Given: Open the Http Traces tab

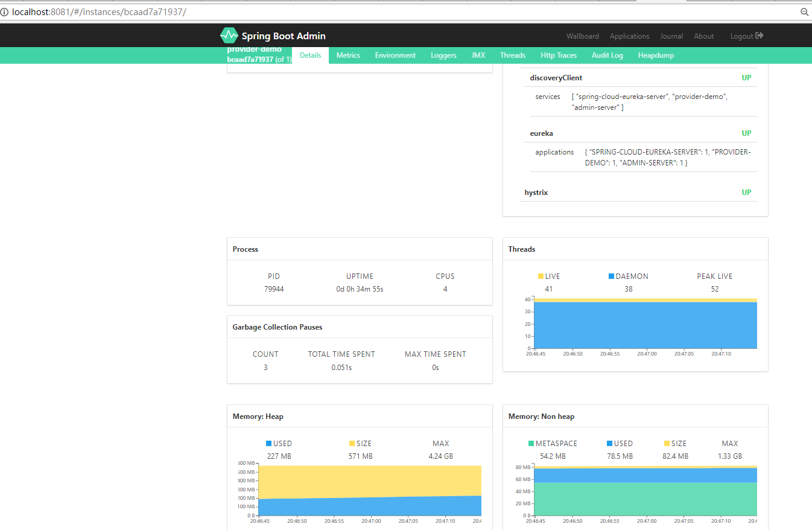Looking at the screenshot, I should (559, 55).
